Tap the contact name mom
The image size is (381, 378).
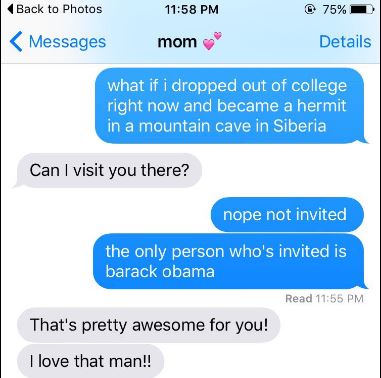(x=177, y=42)
